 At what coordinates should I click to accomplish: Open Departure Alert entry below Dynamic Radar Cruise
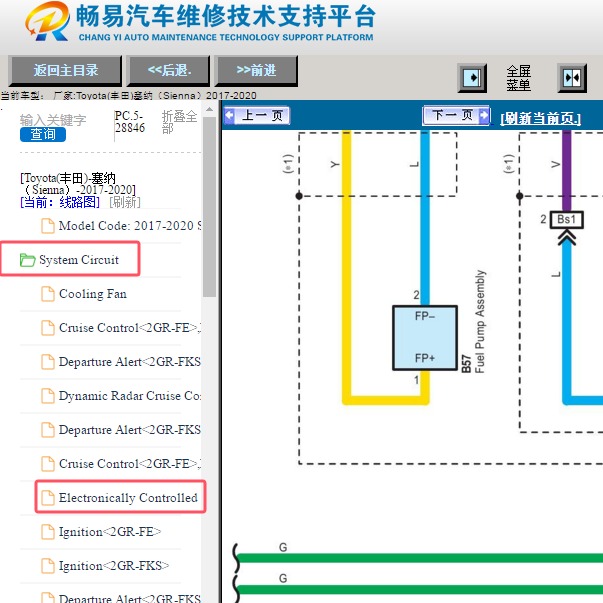pos(130,430)
